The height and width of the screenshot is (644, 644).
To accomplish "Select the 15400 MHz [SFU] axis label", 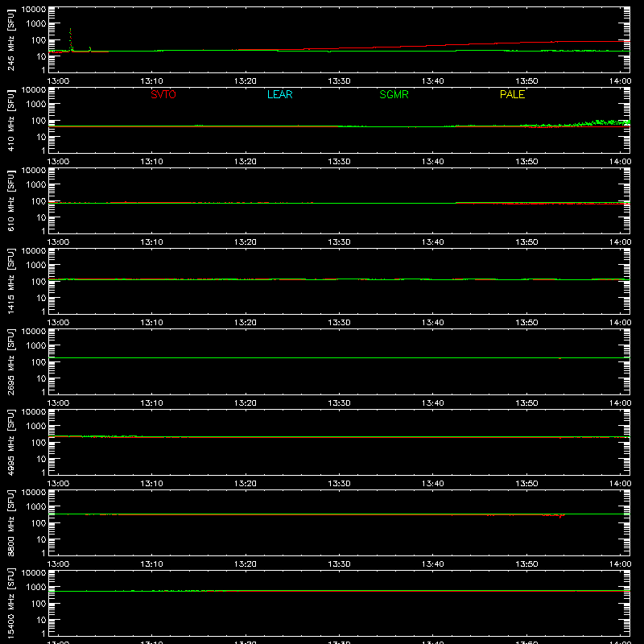I will pos(10,603).
